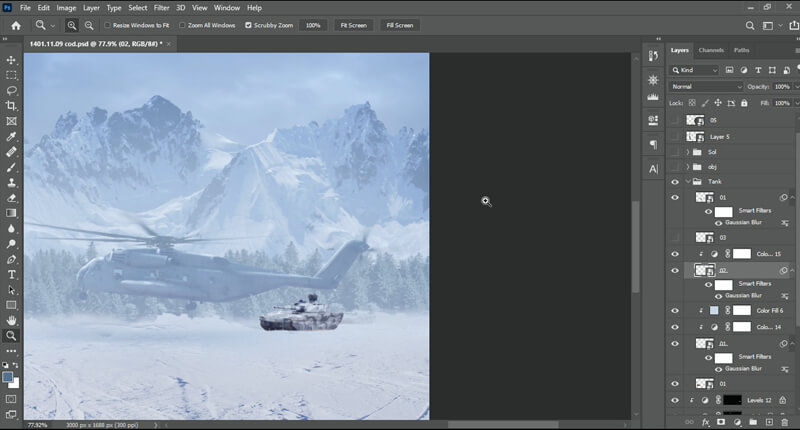Open the Filter menu
Image resolution: width=800 pixels, height=430 pixels.
coord(161,8)
